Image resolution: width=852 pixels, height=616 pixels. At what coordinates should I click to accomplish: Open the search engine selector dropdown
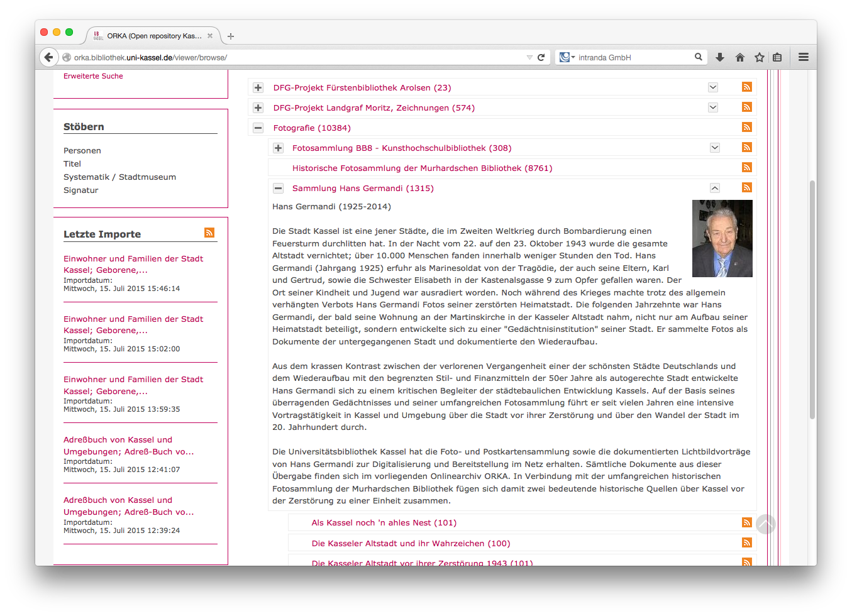pos(567,57)
